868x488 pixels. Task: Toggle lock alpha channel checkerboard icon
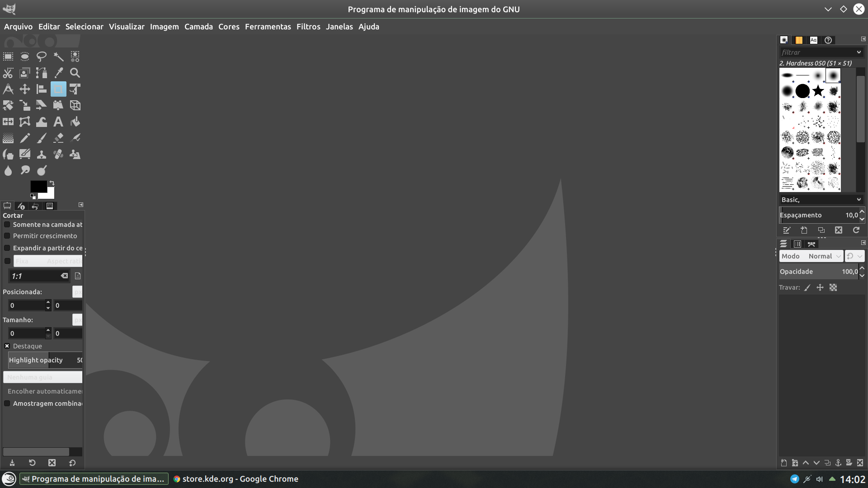pyautogui.click(x=833, y=287)
